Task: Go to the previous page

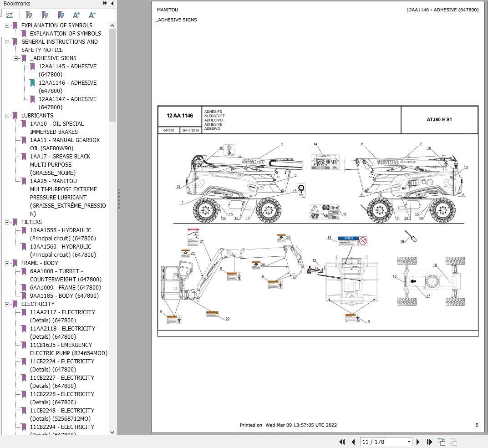Action: pyautogui.click(x=353, y=442)
